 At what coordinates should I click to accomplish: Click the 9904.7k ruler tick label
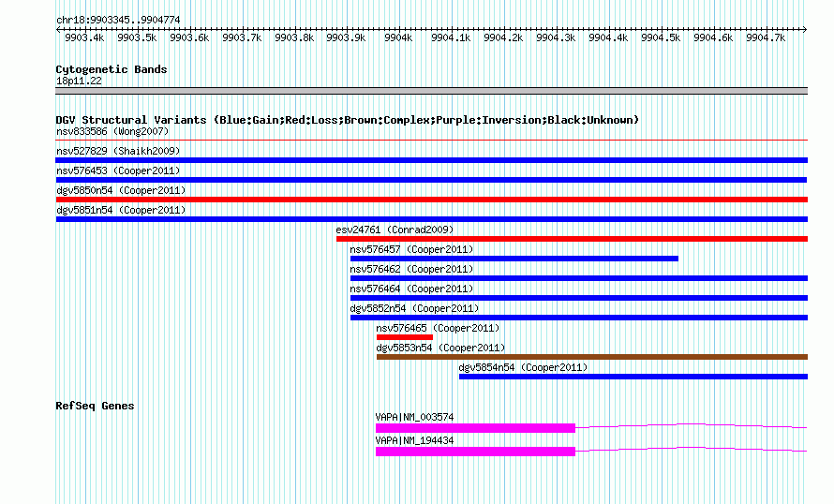tap(766, 37)
